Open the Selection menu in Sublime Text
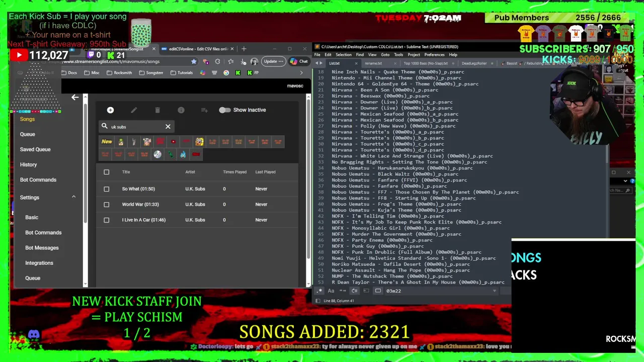The image size is (644, 362). click(344, 55)
